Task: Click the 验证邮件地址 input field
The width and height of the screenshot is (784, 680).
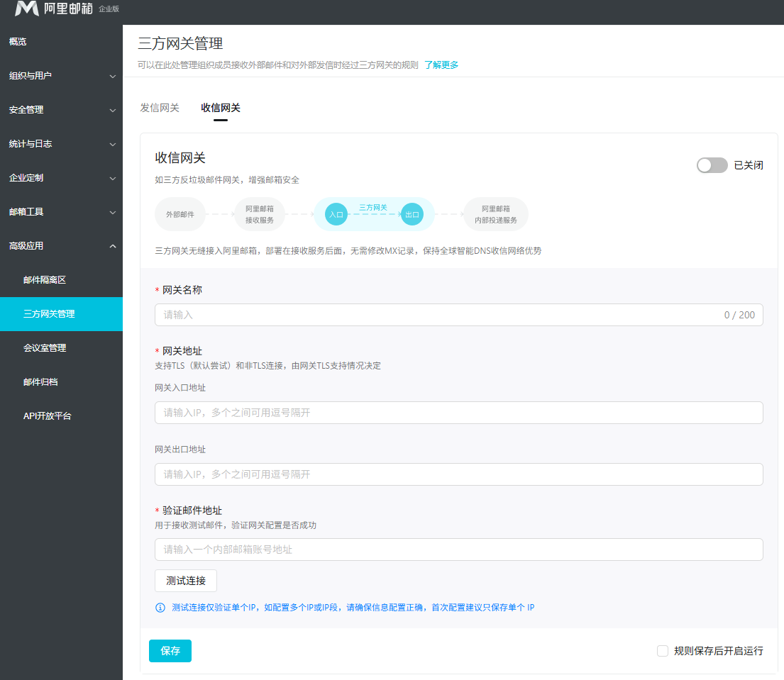Action: coord(458,550)
